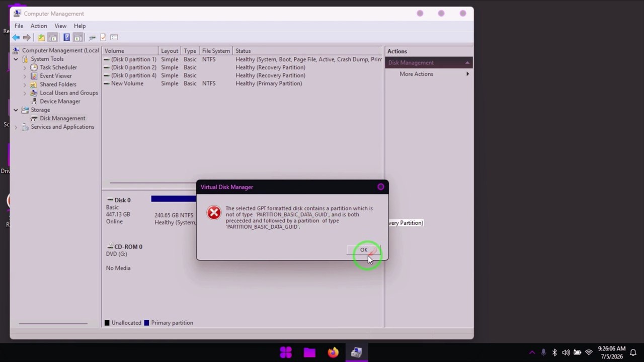Expand the Shared Folders node

click(x=25, y=84)
